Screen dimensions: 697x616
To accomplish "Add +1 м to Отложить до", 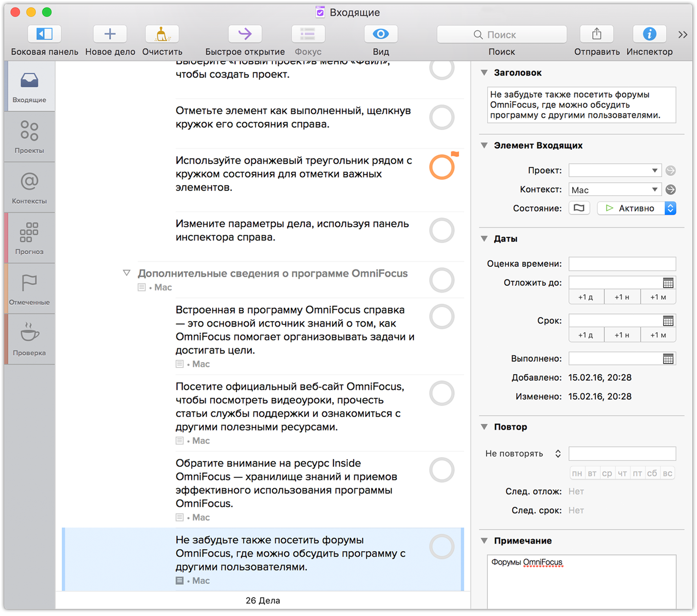I will click(658, 297).
